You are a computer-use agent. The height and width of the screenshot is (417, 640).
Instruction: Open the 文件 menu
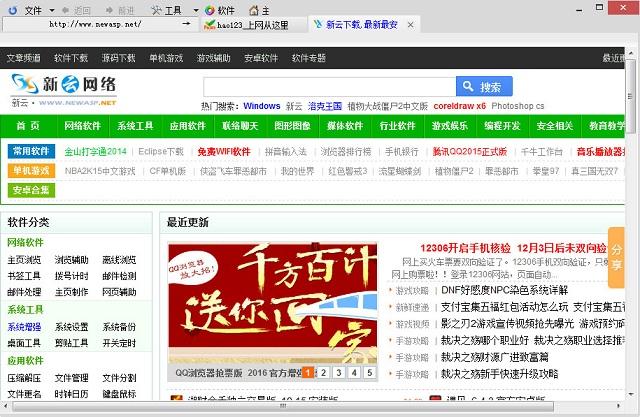pyautogui.click(x=33, y=10)
